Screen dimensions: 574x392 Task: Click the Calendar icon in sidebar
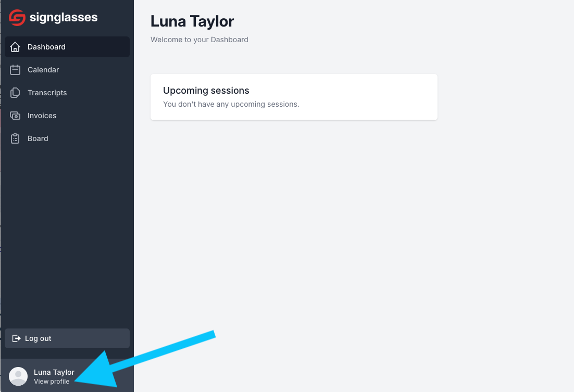[15, 70]
